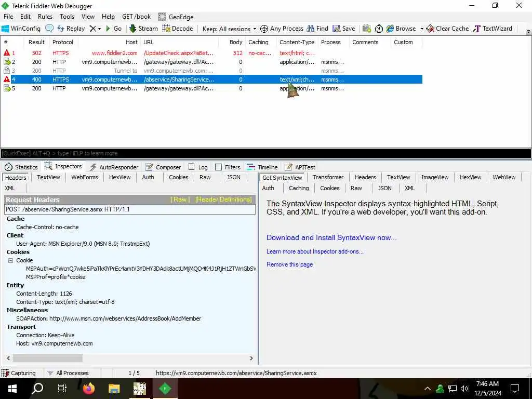Click the screenshot camera toolbar icon
Viewport: 532px width, 399px height.
click(366, 29)
